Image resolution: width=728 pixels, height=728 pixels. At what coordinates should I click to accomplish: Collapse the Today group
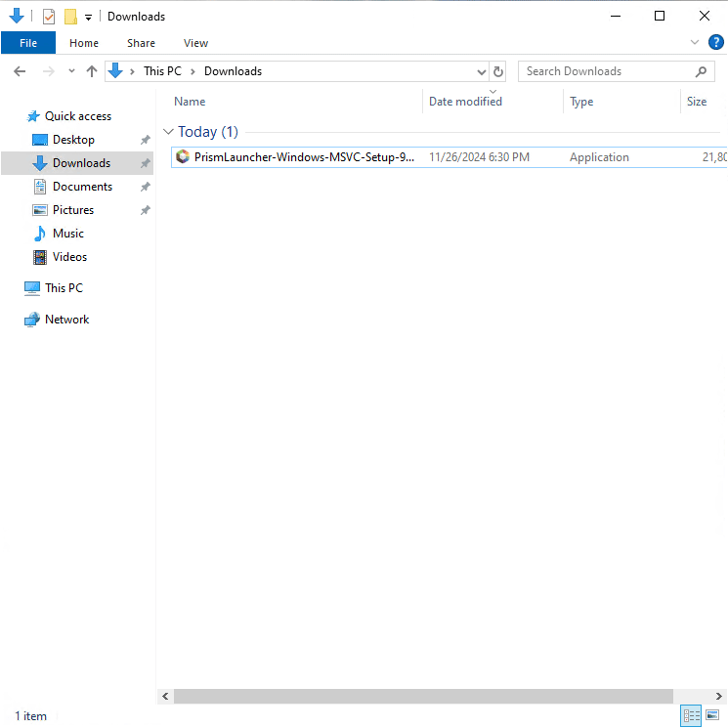coord(169,132)
